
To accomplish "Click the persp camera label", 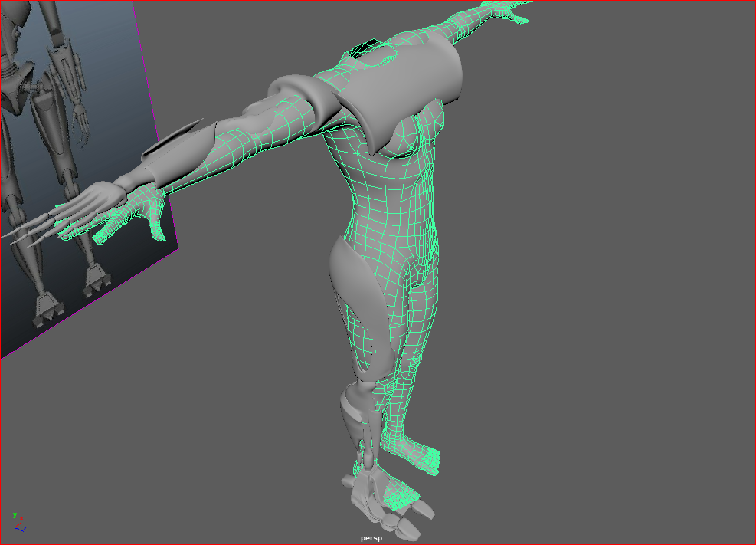I will pyautogui.click(x=371, y=538).
